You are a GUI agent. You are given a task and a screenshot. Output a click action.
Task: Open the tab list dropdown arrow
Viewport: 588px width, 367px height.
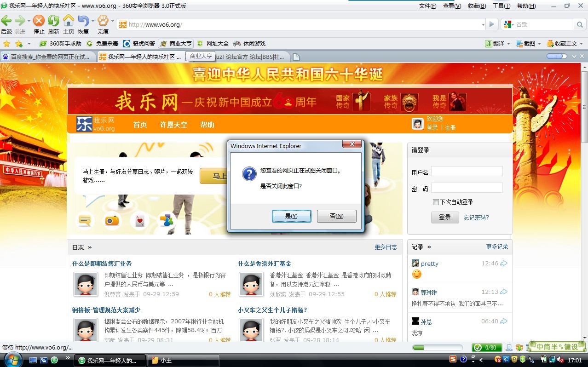tap(574, 56)
